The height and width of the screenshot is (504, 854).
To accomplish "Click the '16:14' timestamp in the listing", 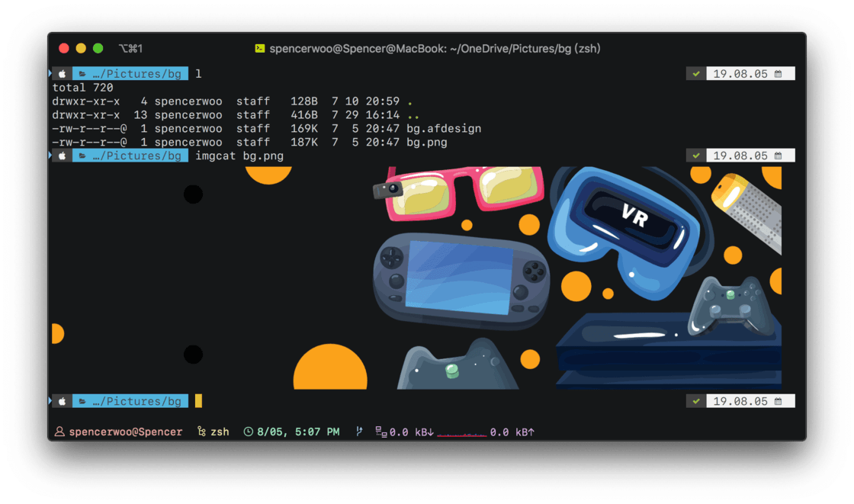I will [x=382, y=115].
